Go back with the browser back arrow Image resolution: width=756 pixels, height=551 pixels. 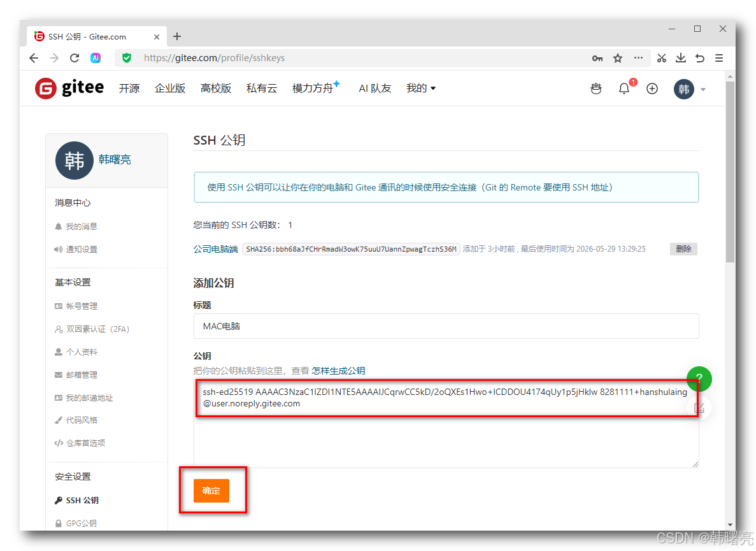(33, 59)
